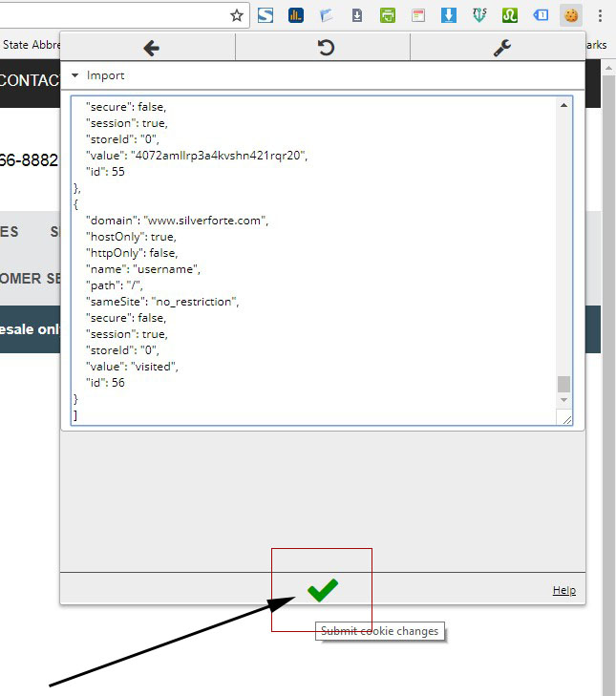The image size is (616, 696).
Task: Click the bookmark star icon
Action: tap(237, 15)
